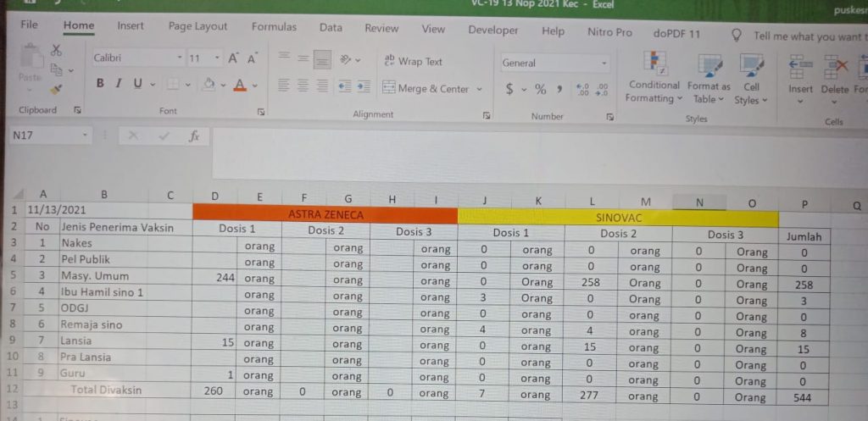
Task: Select the Format Painter brush
Action: click(56, 88)
